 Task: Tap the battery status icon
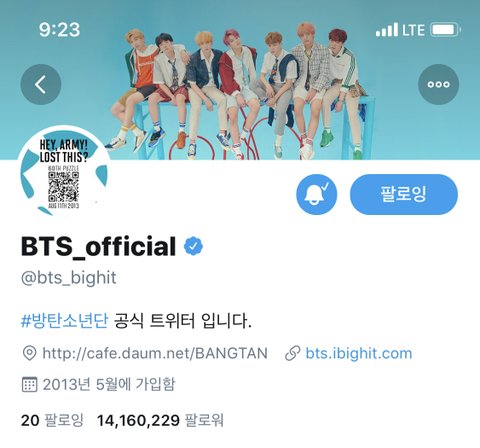pos(446,30)
